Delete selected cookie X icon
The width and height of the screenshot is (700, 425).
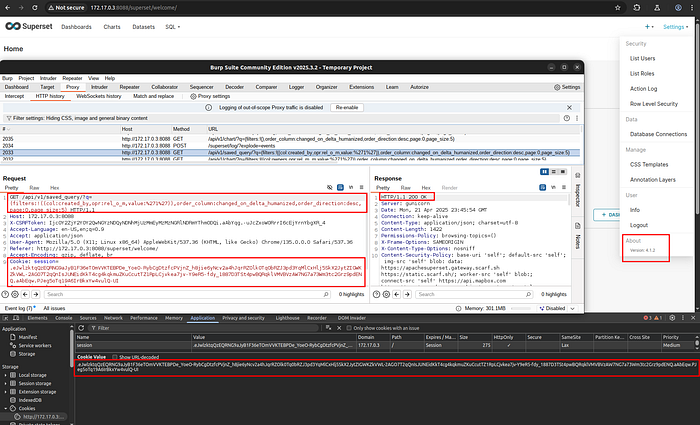click(x=339, y=328)
